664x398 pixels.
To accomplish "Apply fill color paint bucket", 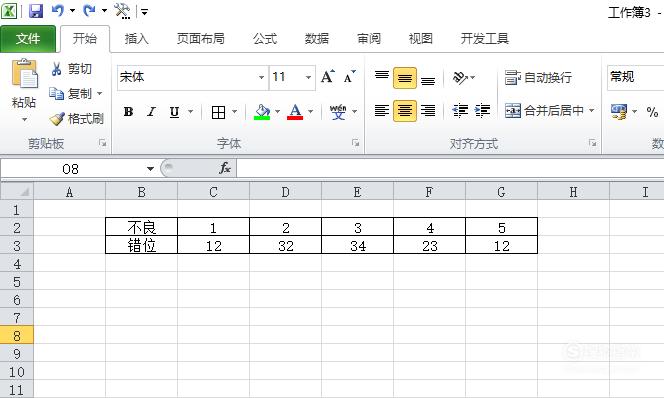I will click(262, 112).
